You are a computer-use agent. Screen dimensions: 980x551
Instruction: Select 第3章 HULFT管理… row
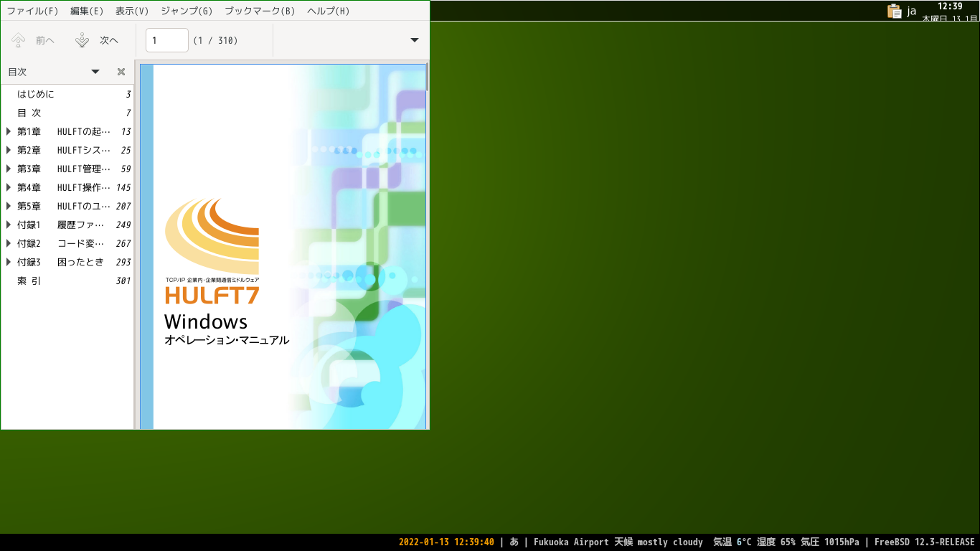(67, 169)
